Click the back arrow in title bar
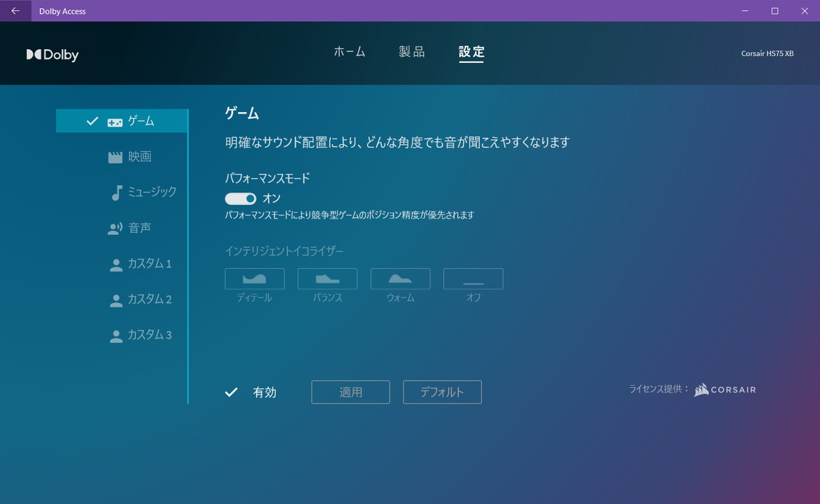Screen dimensions: 820x504 (15, 11)
